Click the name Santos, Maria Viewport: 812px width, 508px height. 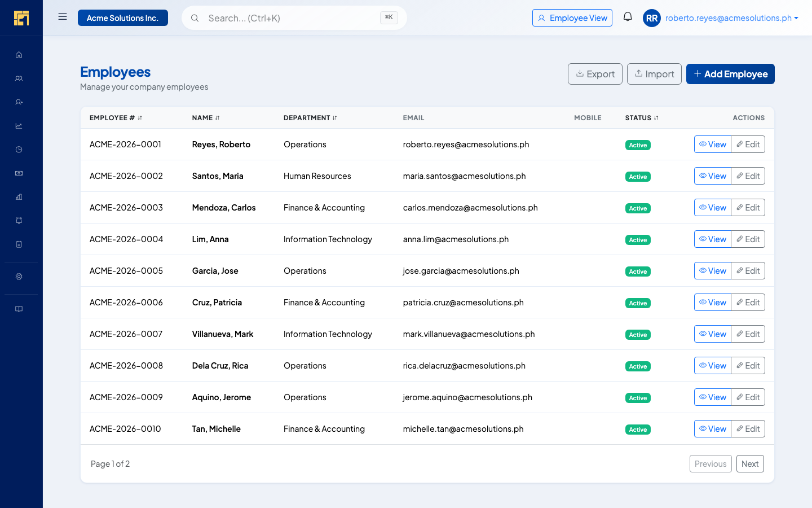[x=218, y=176]
